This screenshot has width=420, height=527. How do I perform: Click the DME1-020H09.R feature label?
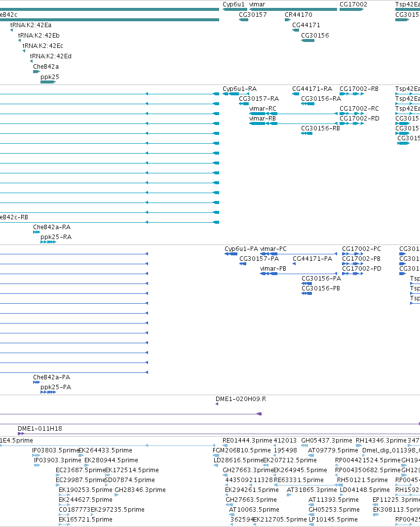coord(241,399)
